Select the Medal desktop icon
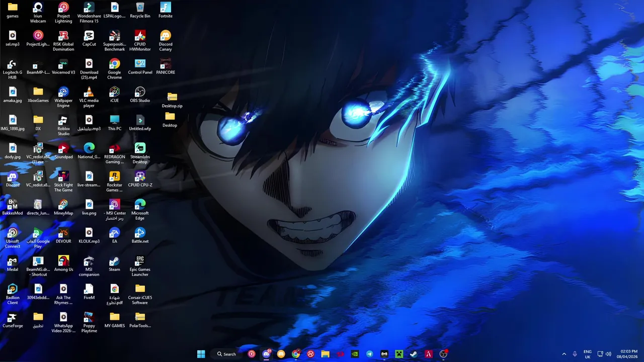 tap(13, 264)
